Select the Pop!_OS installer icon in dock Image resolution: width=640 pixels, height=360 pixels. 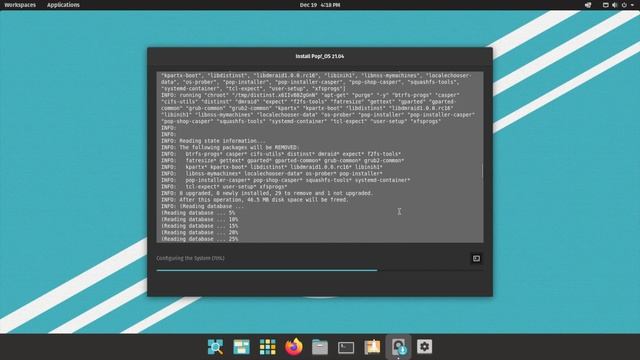(x=398, y=347)
